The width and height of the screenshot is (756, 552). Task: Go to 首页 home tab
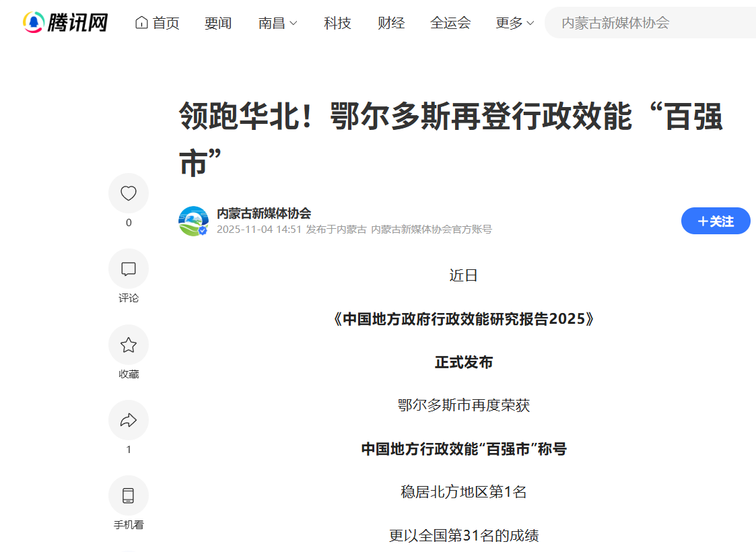point(158,23)
